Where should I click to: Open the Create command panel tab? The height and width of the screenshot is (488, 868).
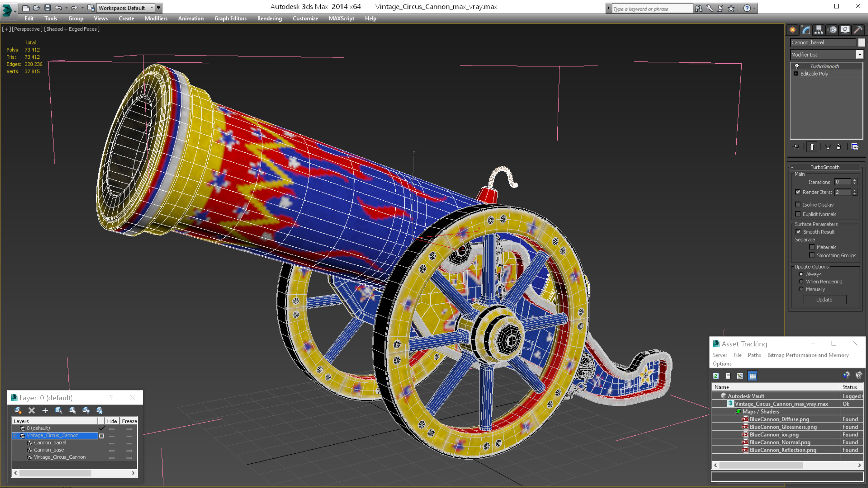793,30
